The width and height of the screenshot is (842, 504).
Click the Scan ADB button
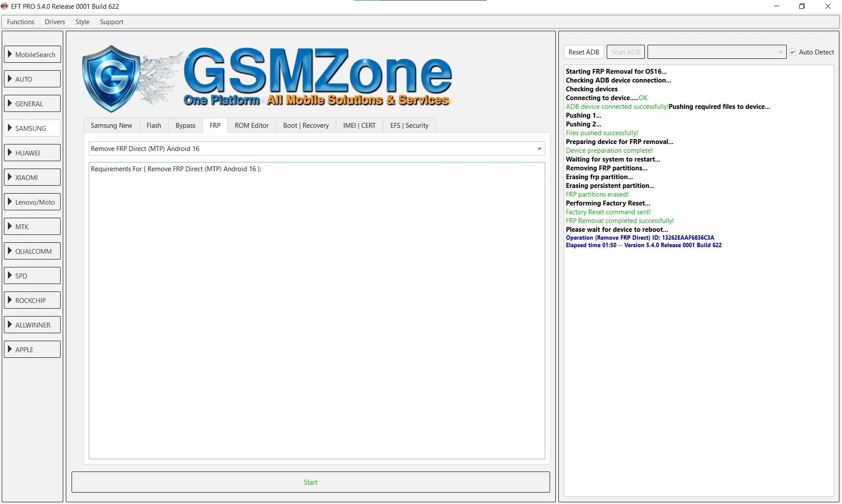click(625, 52)
